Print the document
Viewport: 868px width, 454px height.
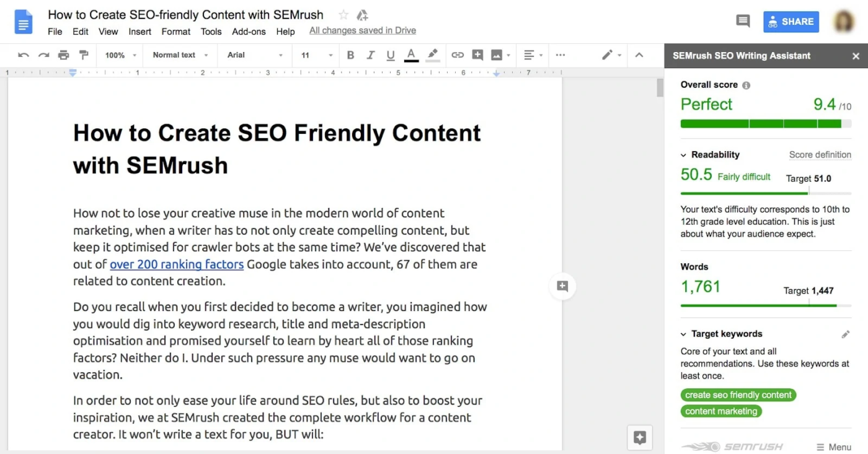click(63, 55)
